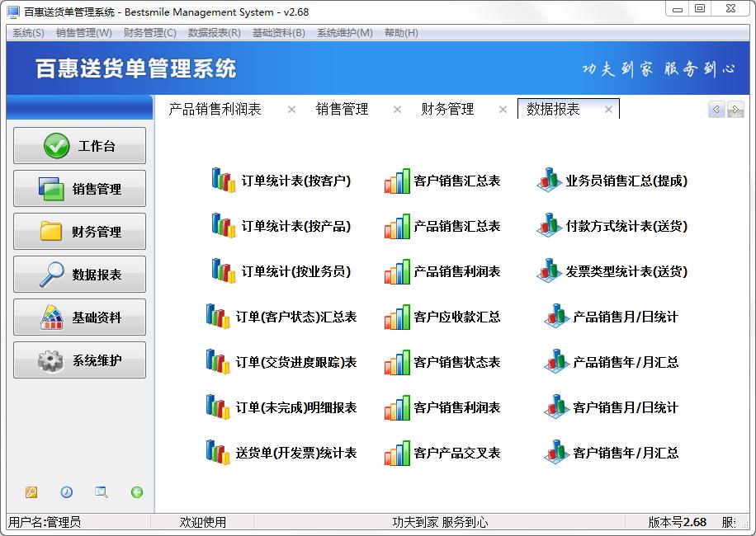756x536 pixels.
Task: Open 订单(客户状态)汇总表 report icon
Action: click(218, 317)
